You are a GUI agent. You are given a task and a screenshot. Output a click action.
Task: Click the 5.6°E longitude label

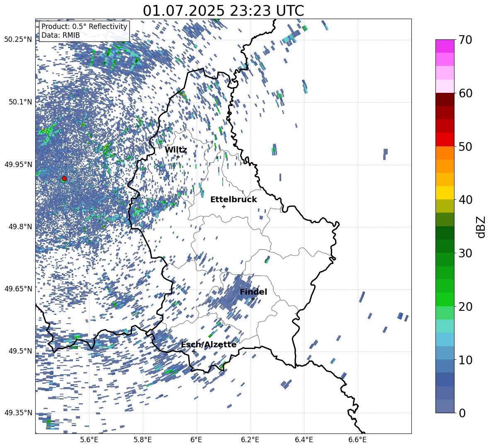(89, 440)
